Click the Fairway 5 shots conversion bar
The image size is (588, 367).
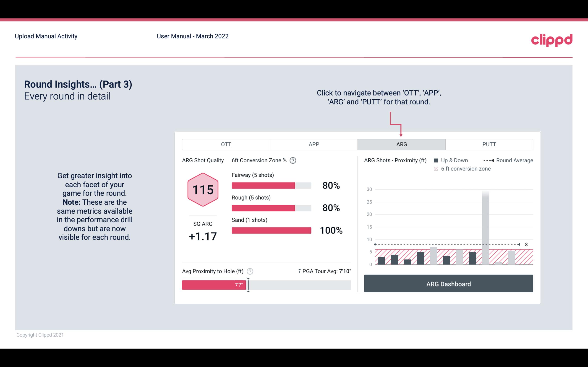point(271,185)
